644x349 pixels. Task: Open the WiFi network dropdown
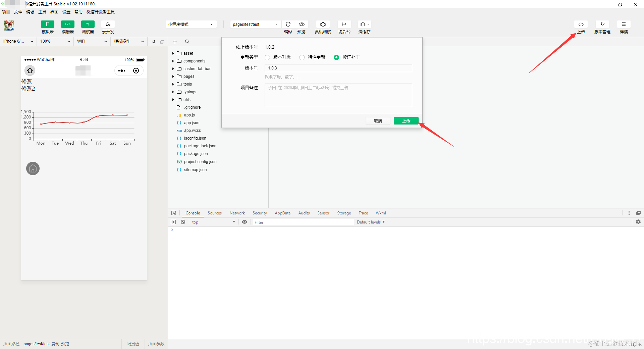point(92,41)
